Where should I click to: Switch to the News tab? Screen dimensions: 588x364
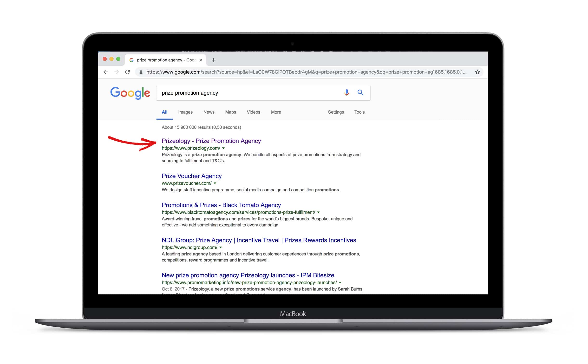[209, 112]
